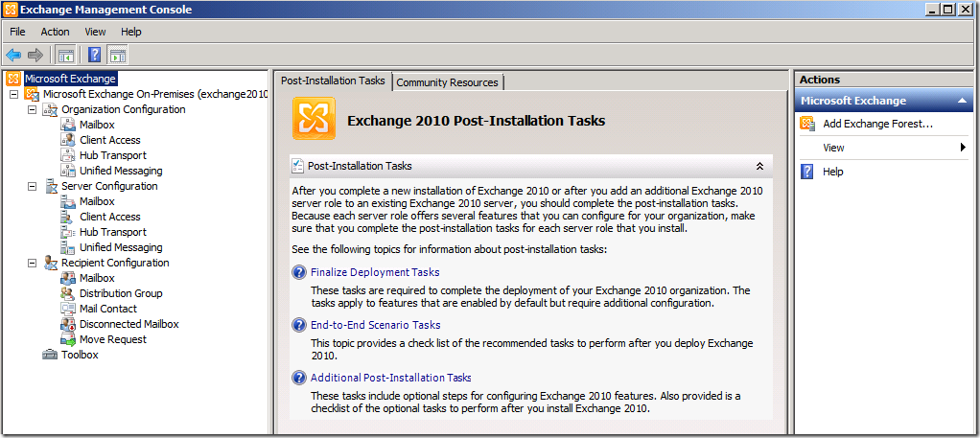Image resolution: width=980 pixels, height=438 pixels.
Task: Click the End-to-End Scenario Tasks question icon
Action: pyautogui.click(x=299, y=325)
